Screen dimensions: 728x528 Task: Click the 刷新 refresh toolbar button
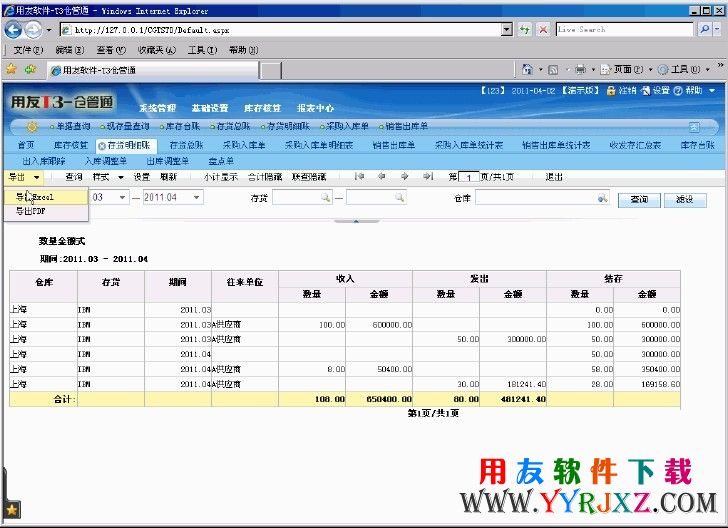tap(169, 177)
